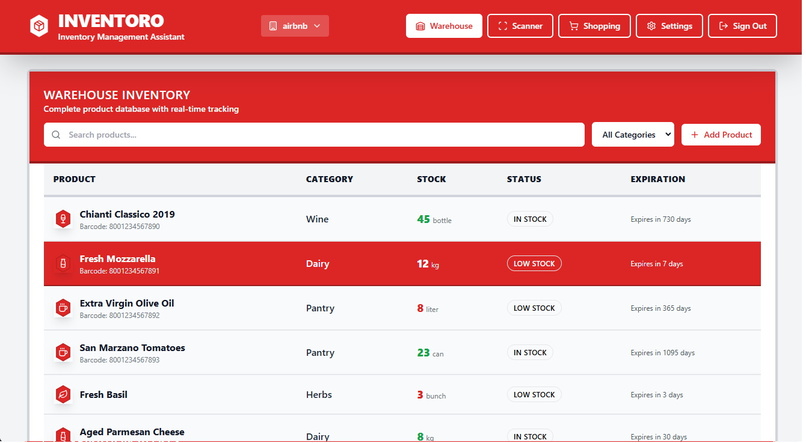Select the Fresh Mozzarella product name
Screen dimensions: 806x443
point(117,259)
